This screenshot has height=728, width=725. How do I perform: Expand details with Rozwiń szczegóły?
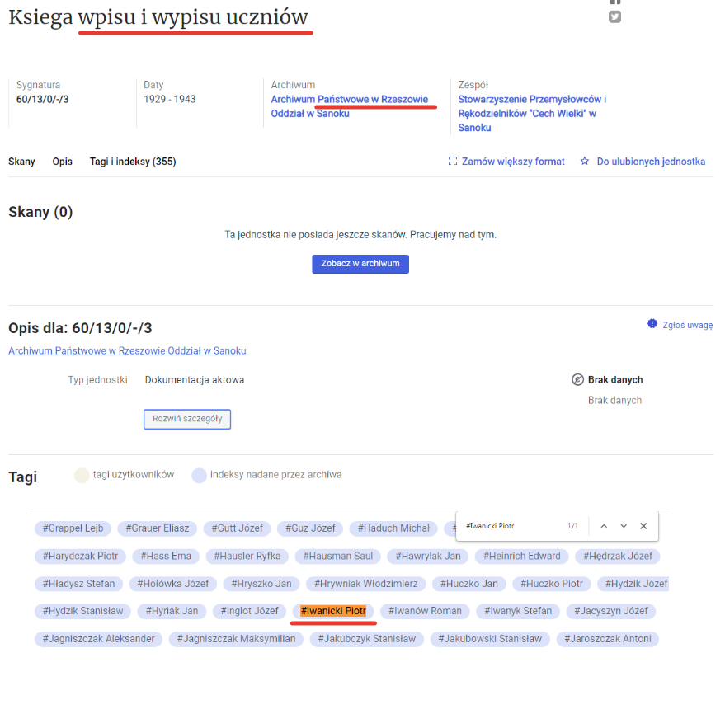pyautogui.click(x=187, y=419)
